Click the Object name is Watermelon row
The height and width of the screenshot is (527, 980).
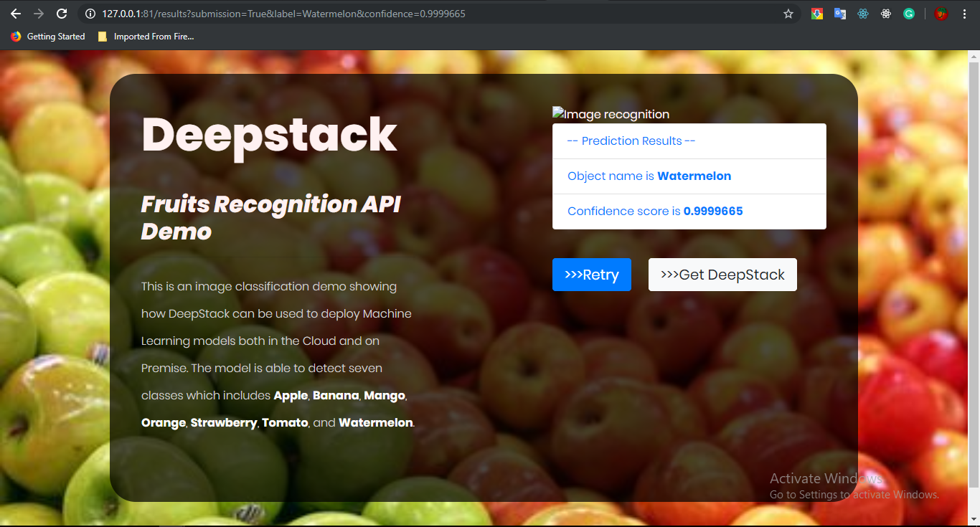(x=689, y=176)
